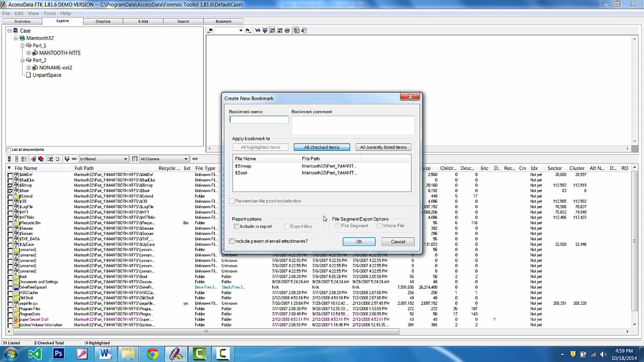Open the Windows Start menu

coord(11,354)
